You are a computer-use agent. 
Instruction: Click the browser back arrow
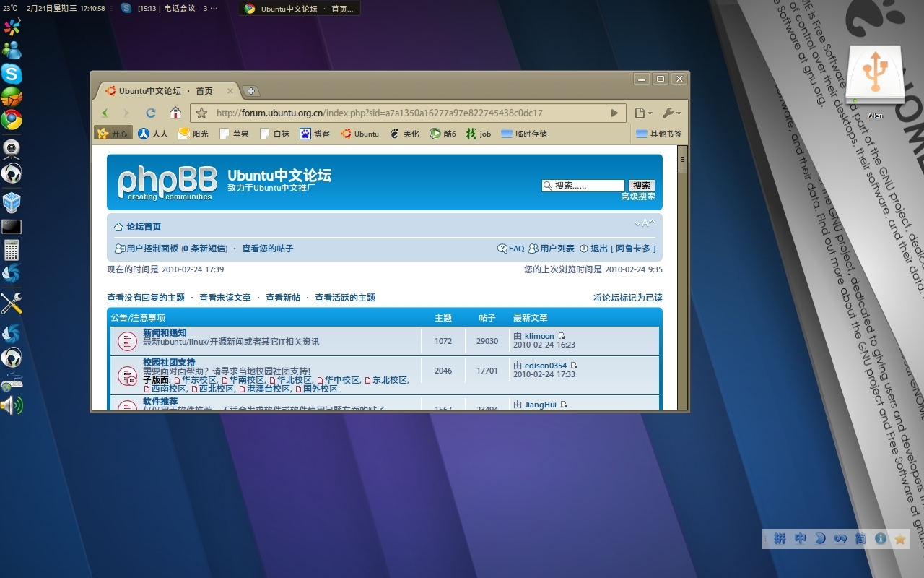(105, 113)
